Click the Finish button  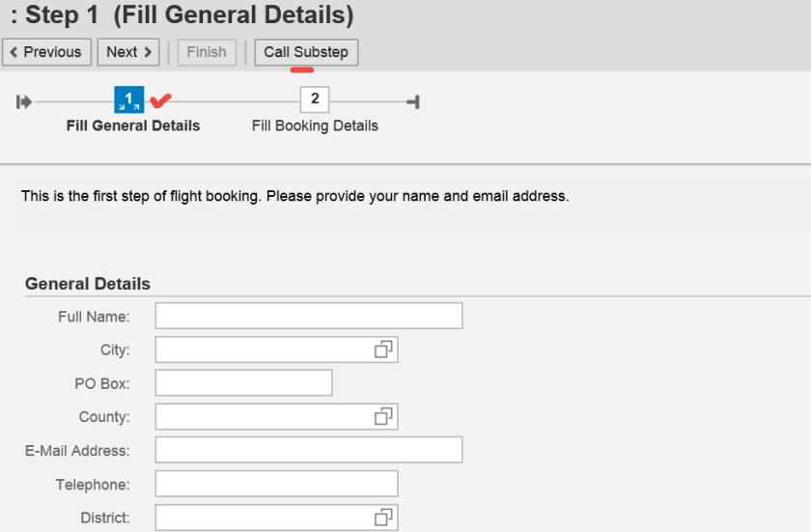coord(206,52)
